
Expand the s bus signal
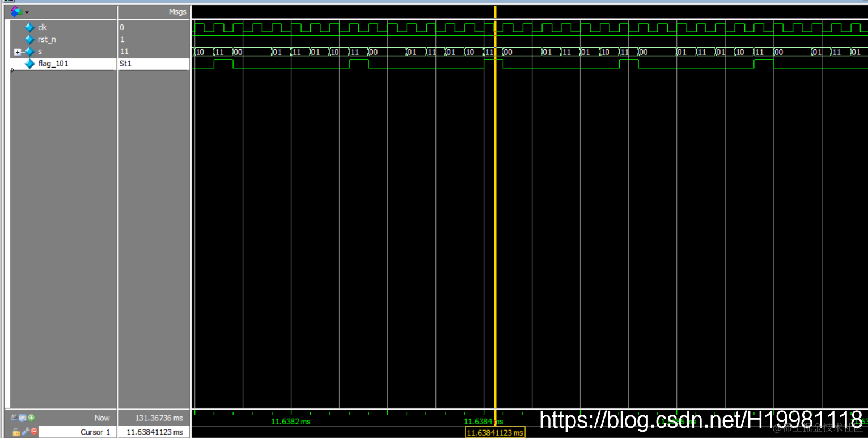tap(17, 52)
